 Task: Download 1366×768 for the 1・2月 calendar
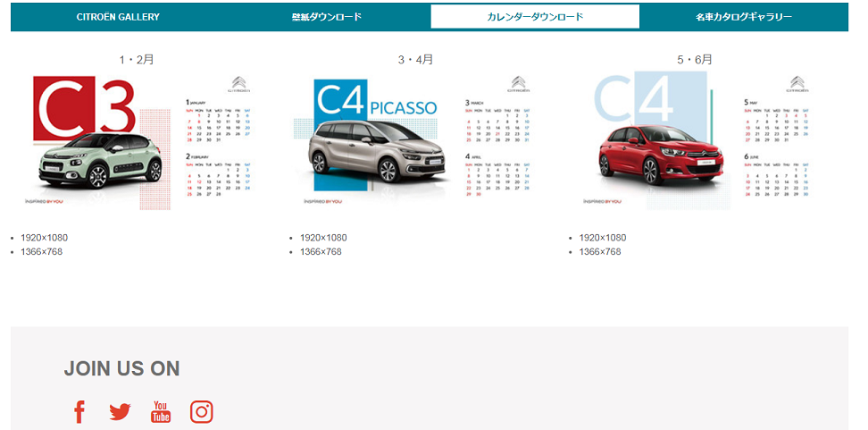click(x=42, y=252)
